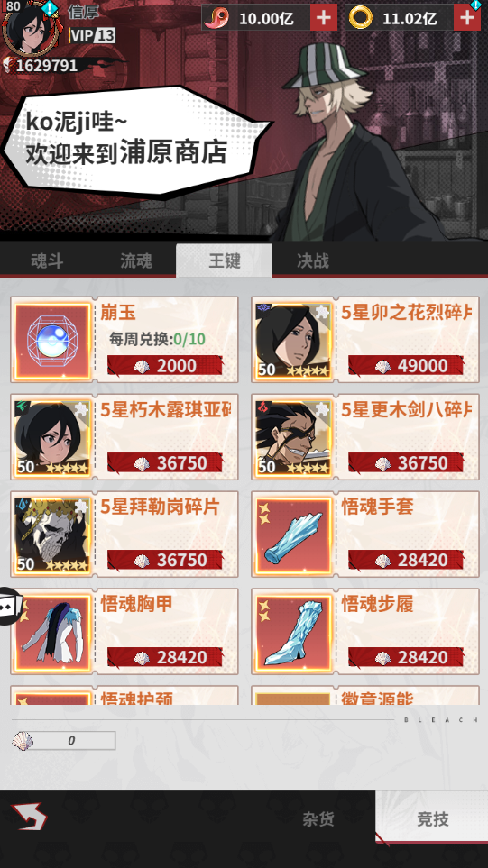Choose the 5星更木剑八 fragment portrait

coord(293,437)
